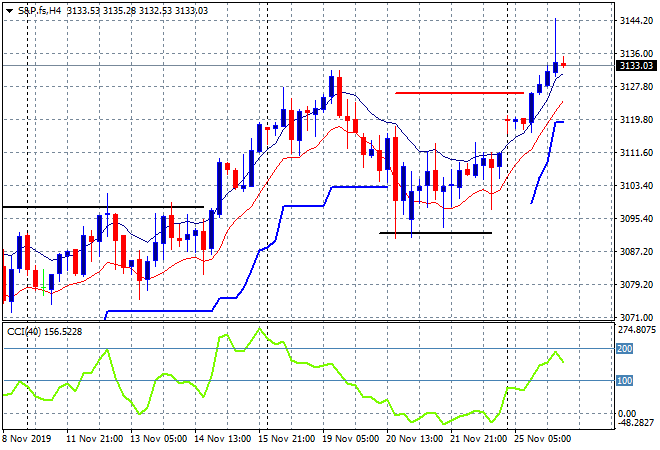Click the OHLC values 3133.53 3135.28 3132.53 3133.03
This screenshot has height=450, width=660.
[x=137, y=11]
